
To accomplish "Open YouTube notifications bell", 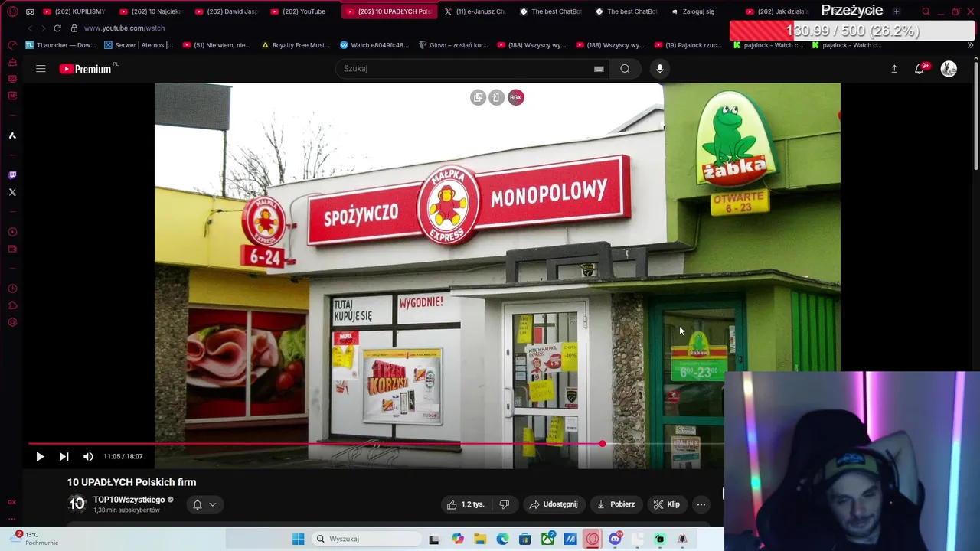I will pos(920,69).
